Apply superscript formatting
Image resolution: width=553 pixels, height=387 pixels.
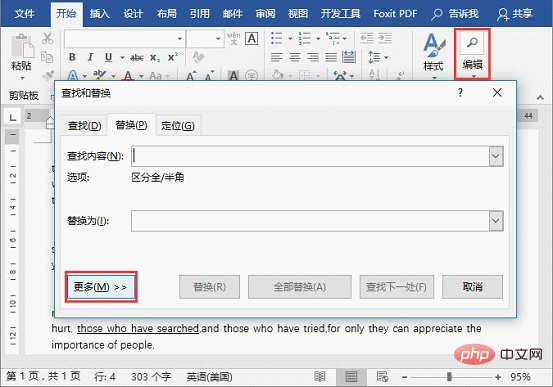coord(172,57)
